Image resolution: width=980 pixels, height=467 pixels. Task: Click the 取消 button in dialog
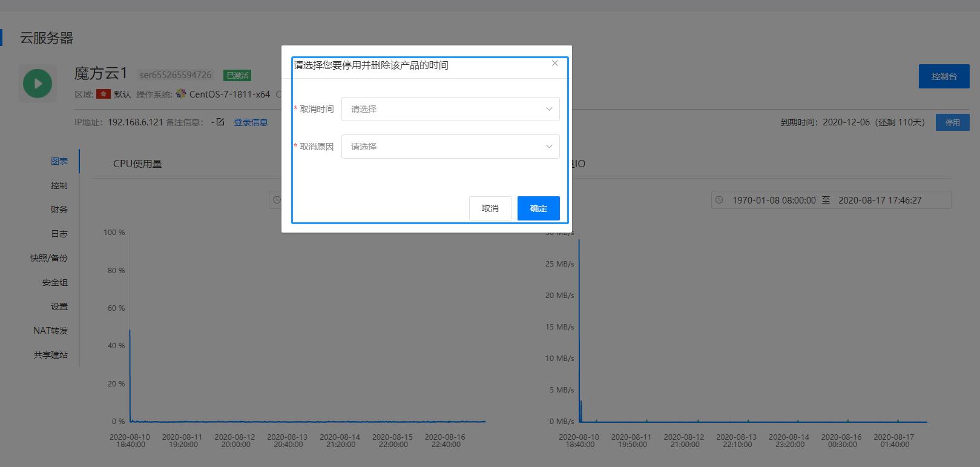(x=490, y=208)
